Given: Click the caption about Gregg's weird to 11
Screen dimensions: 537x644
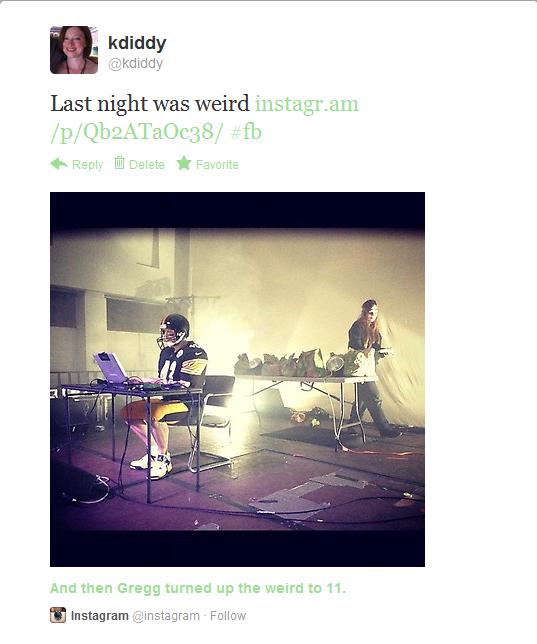Looking at the screenshot, I should coord(198,588).
